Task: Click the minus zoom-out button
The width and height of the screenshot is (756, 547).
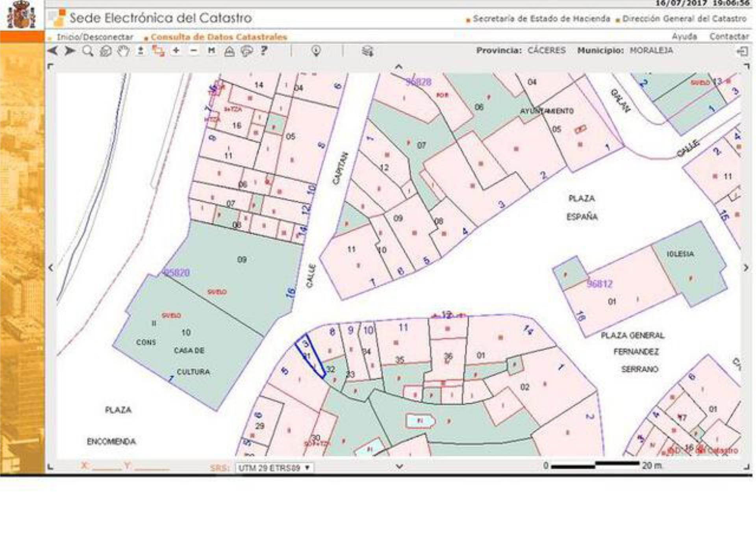Action: click(x=193, y=50)
